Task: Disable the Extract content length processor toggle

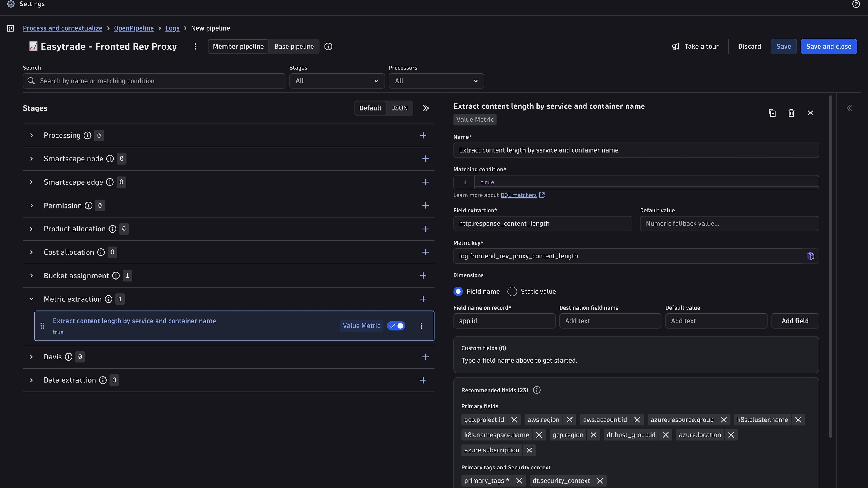Action: pyautogui.click(x=396, y=326)
